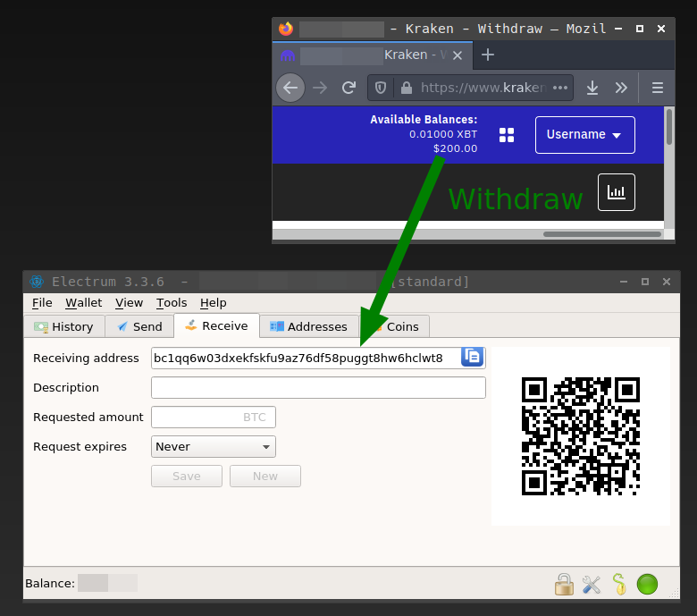Open preferences via the tools icon in status bar
Screen dimensions: 697x616
pyautogui.click(x=592, y=585)
